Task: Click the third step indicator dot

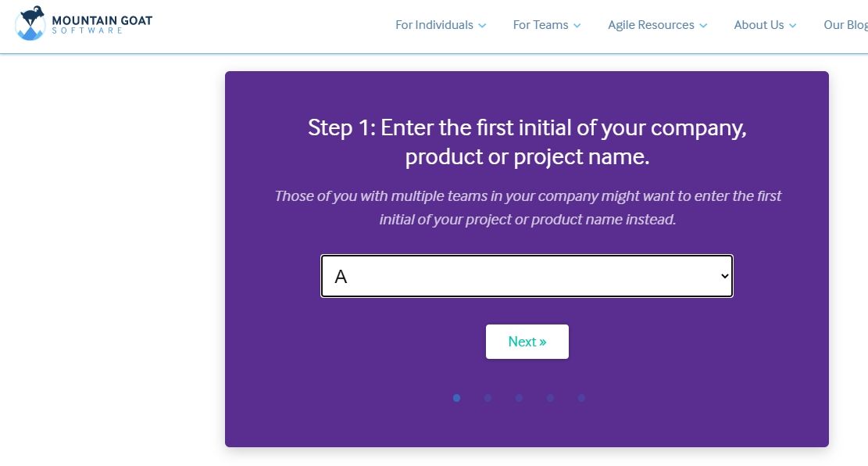Action: (x=519, y=398)
